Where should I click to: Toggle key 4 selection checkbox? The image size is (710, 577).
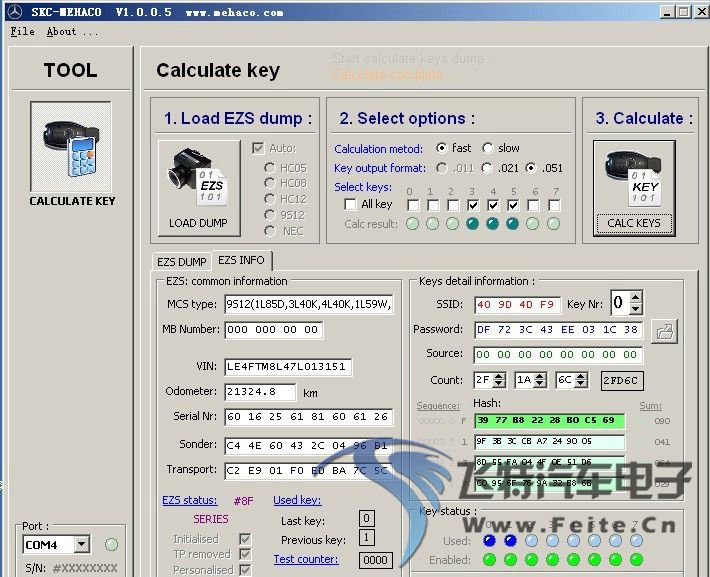pyautogui.click(x=493, y=205)
